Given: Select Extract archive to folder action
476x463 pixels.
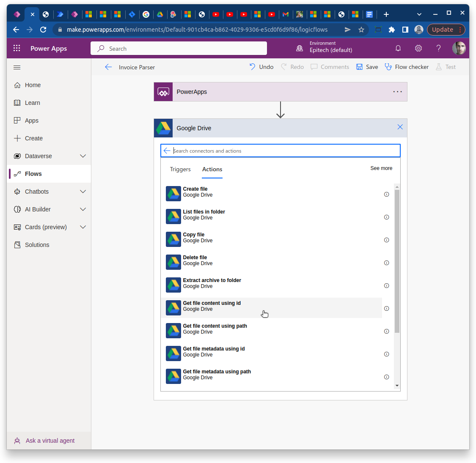Looking at the screenshot, I should [271, 285].
